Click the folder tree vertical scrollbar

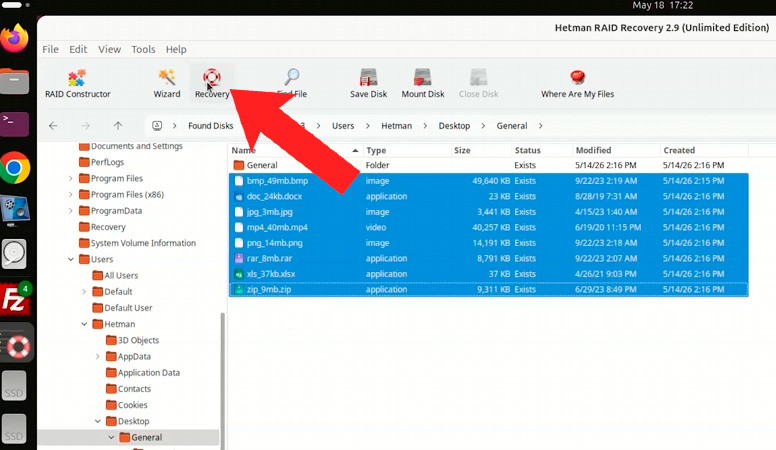222,381
